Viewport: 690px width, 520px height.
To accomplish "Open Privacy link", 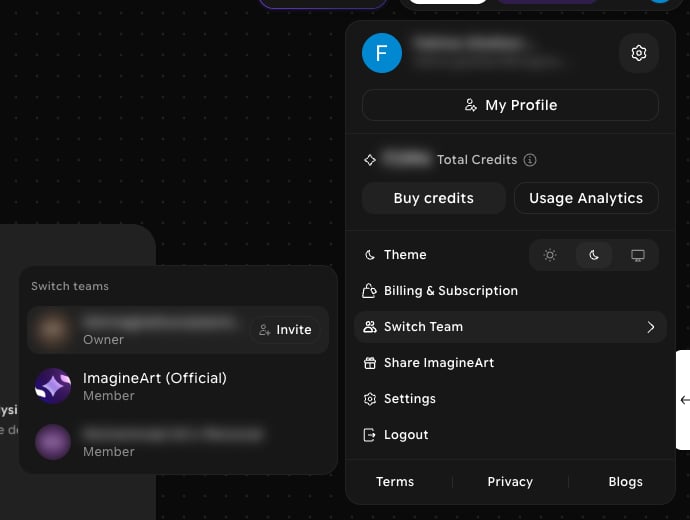I will pos(510,482).
